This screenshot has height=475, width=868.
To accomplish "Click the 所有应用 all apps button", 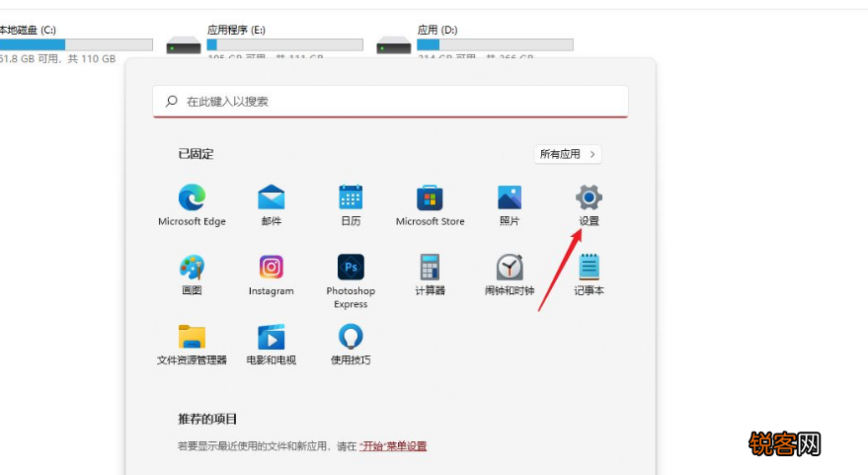I will click(x=568, y=154).
